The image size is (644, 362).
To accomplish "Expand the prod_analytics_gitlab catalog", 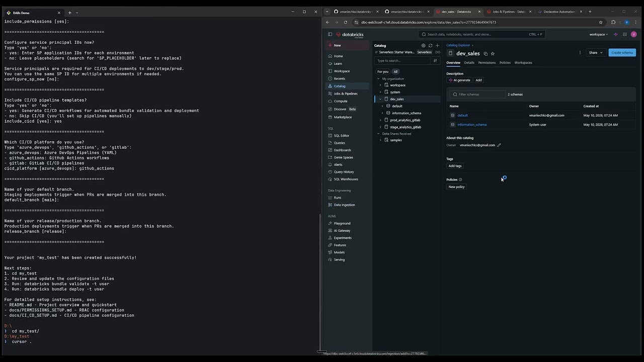I will coord(380,120).
